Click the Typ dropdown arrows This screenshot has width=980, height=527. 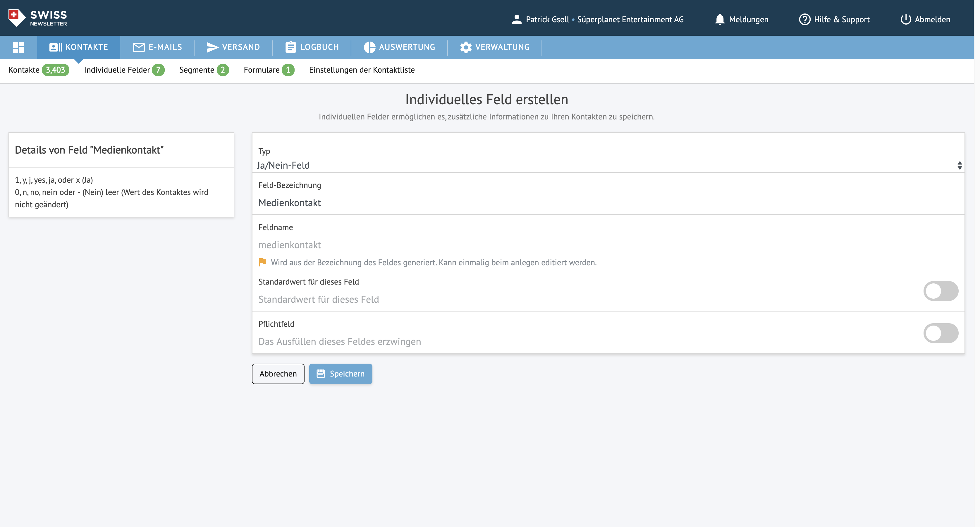[960, 165]
